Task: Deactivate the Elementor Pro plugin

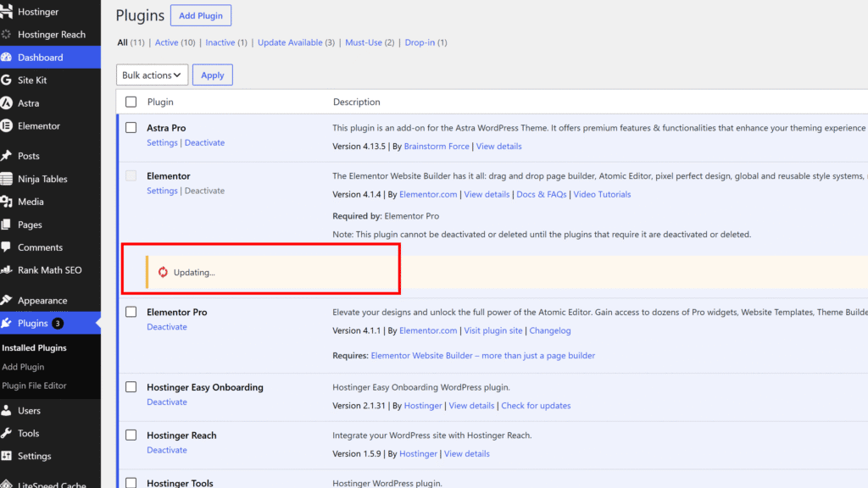Action: pos(167,327)
